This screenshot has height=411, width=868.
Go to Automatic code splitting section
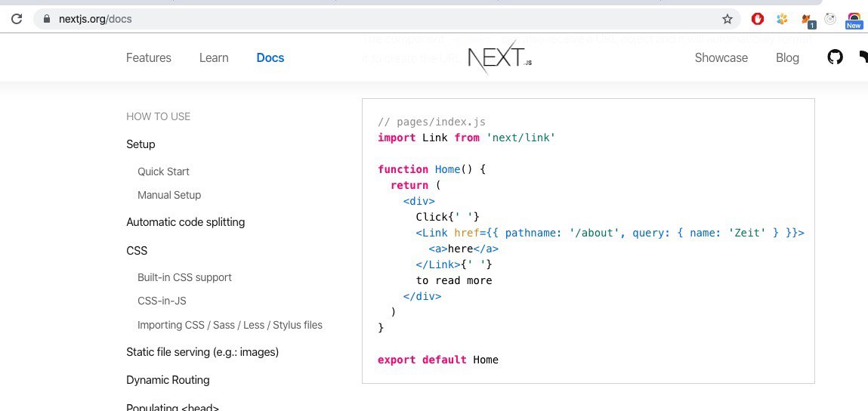pos(185,222)
